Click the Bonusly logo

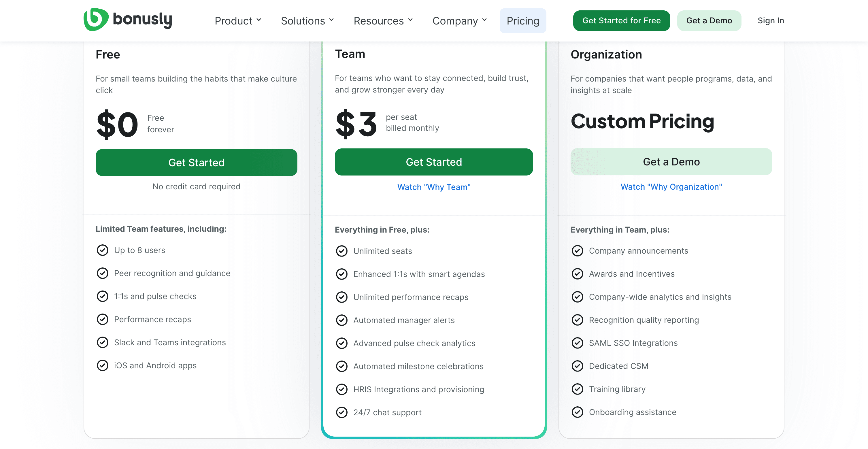coord(128,20)
